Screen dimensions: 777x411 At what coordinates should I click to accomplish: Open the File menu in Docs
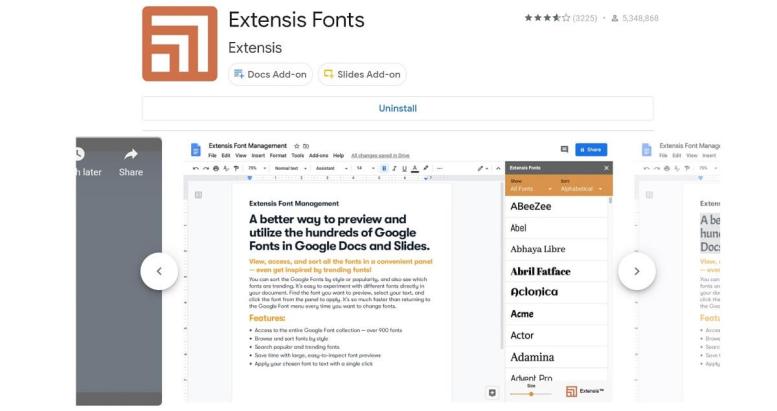point(212,155)
